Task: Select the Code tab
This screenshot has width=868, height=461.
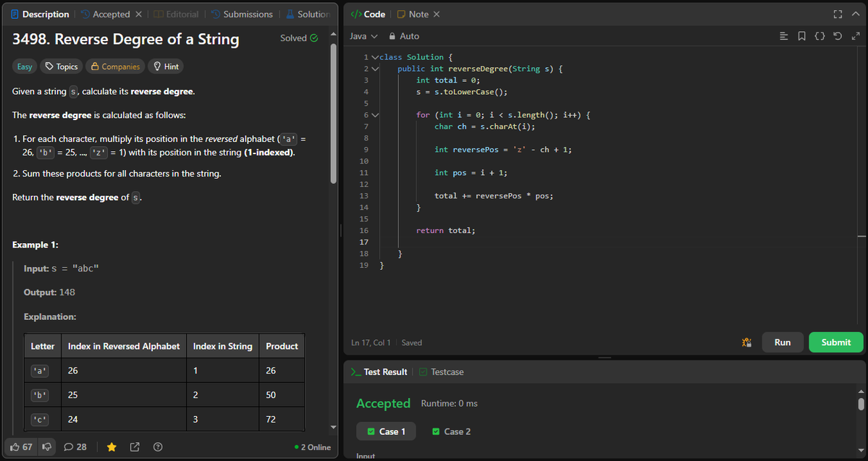Action: point(368,14)
